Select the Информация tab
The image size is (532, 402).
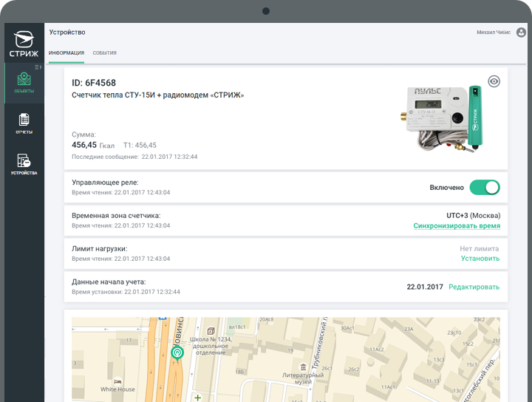66,53
